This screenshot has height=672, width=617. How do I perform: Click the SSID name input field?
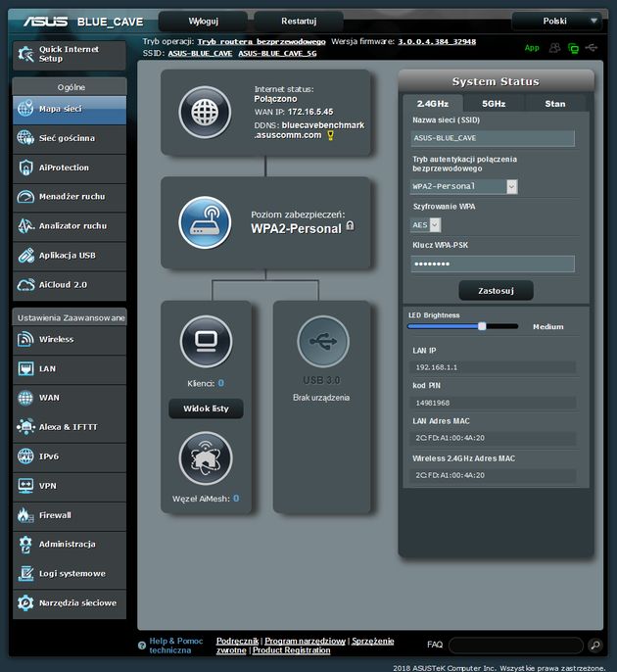(x=493, y=138)
